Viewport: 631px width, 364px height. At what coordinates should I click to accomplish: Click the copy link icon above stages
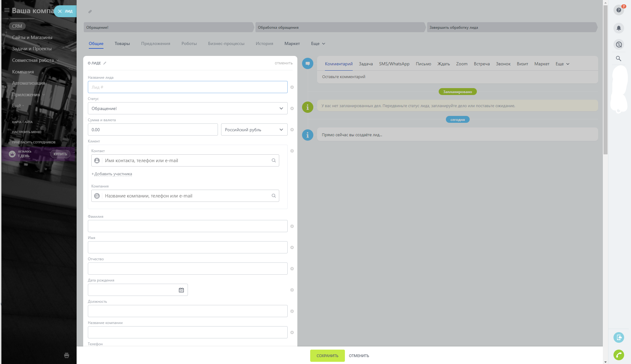click(x=90, y=12)
